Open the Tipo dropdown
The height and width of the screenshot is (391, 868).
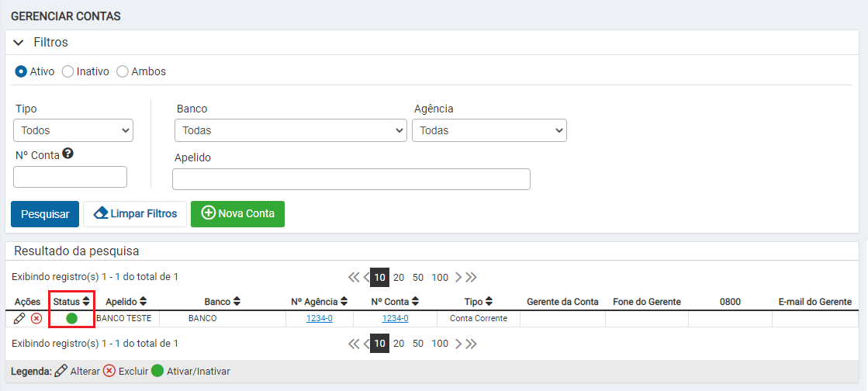73,130
